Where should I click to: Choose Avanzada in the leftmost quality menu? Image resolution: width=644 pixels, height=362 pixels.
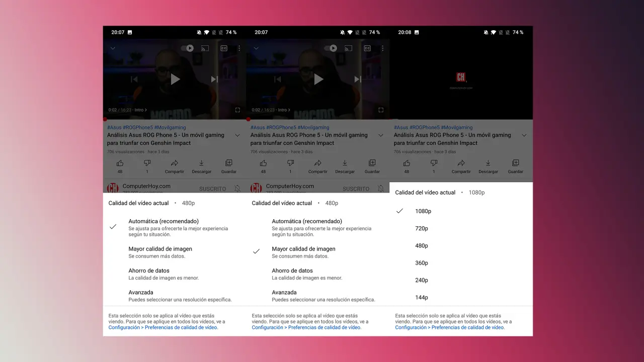[x=141, y=293]
